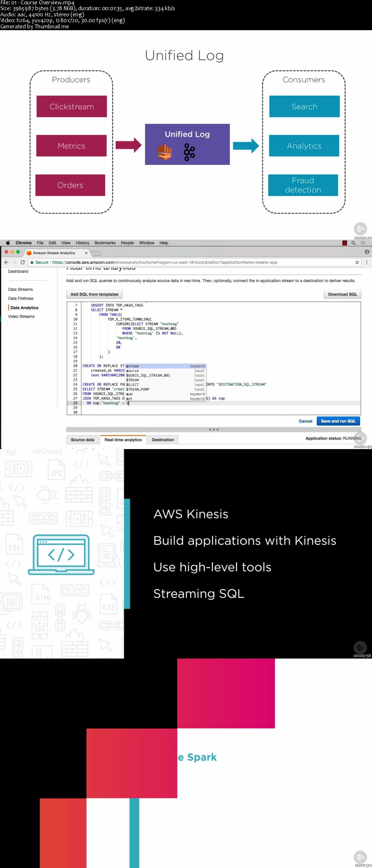Click the three-dot pane resize handle
Viewport: 372px width, 868px height.
214,429
